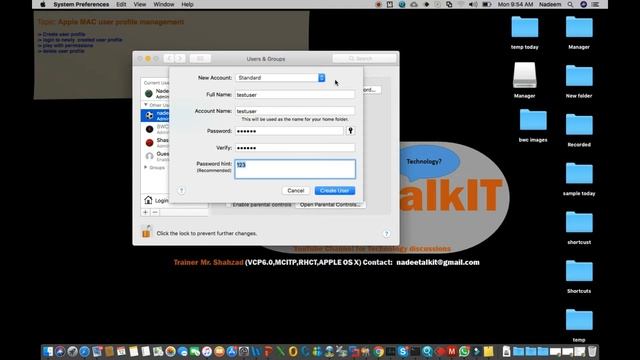
Task: Open the Edit menu
Action: pyautogui.click(x=121, y=4)
